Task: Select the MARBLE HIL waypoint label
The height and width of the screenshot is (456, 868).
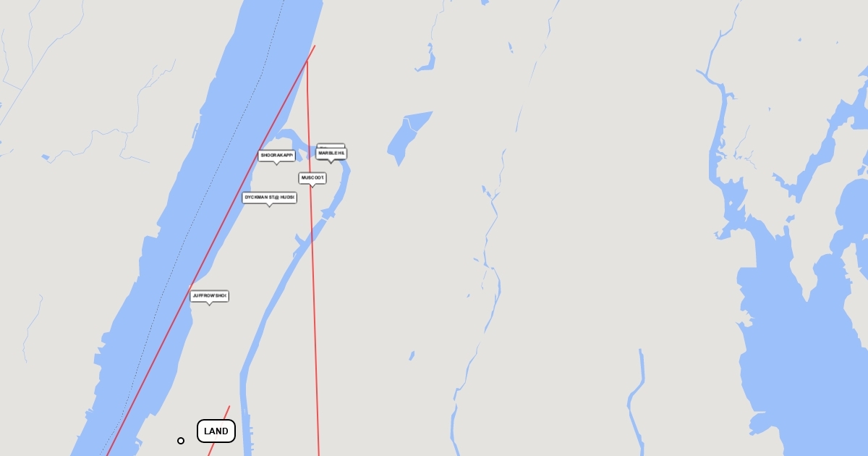Action: pos(331,153)
